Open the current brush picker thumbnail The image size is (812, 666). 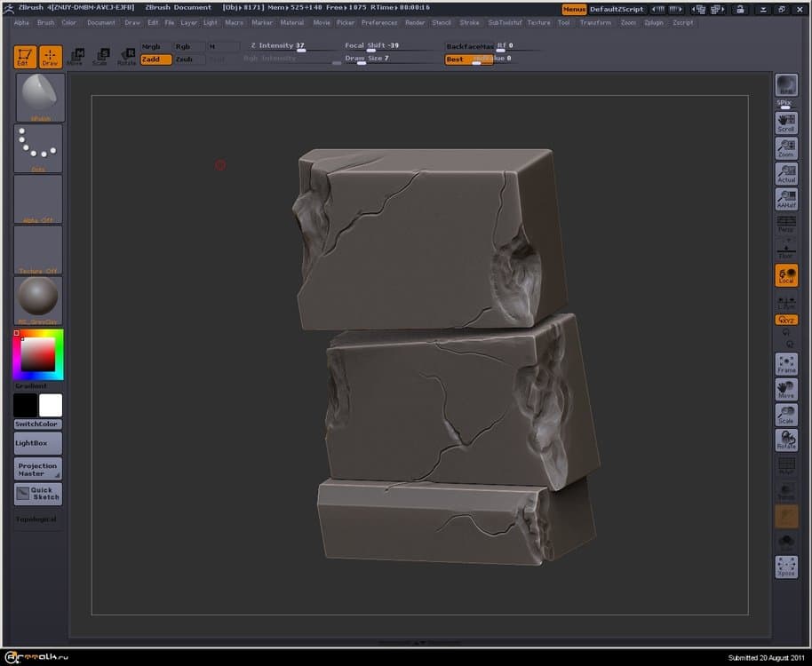tap(40, 97)
